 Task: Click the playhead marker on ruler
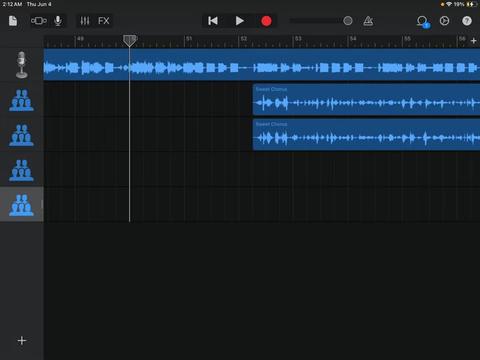point(129,41)
